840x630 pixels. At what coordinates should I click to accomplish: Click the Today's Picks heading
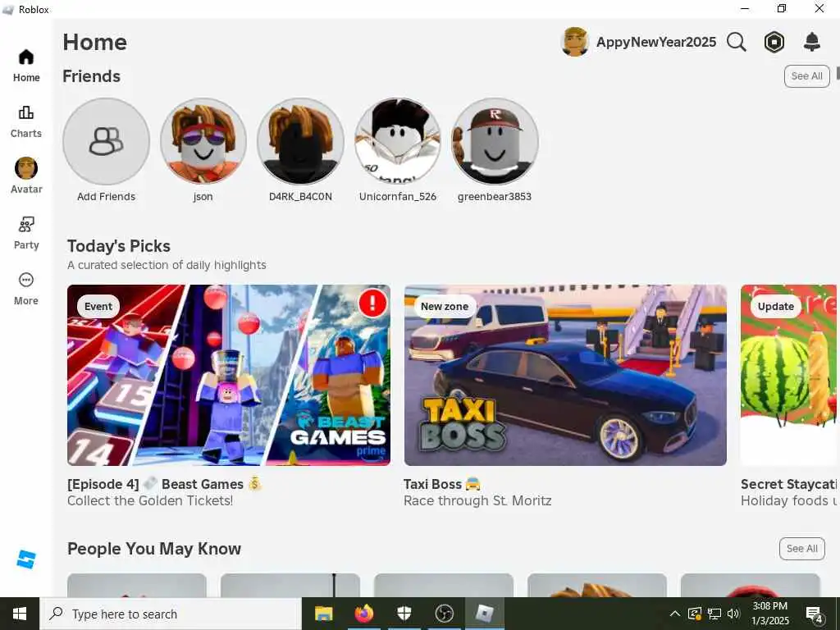tap(119, 246)
